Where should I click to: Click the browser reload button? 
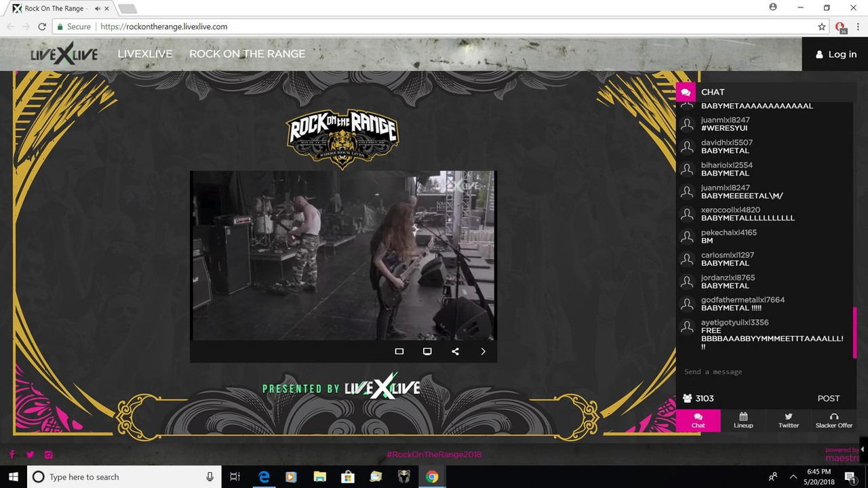click(42, 26)
